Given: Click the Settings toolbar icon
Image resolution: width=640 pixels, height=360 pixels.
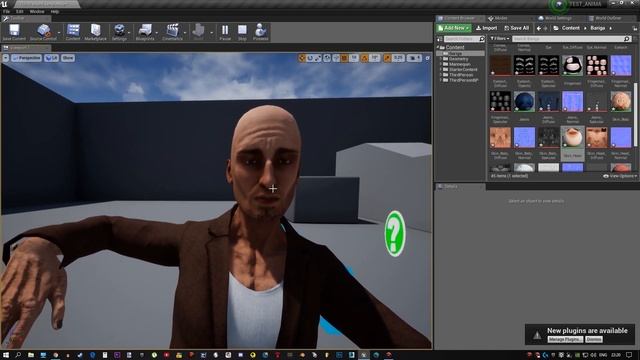Looking at the screenshot, I should tap(119, 31).
